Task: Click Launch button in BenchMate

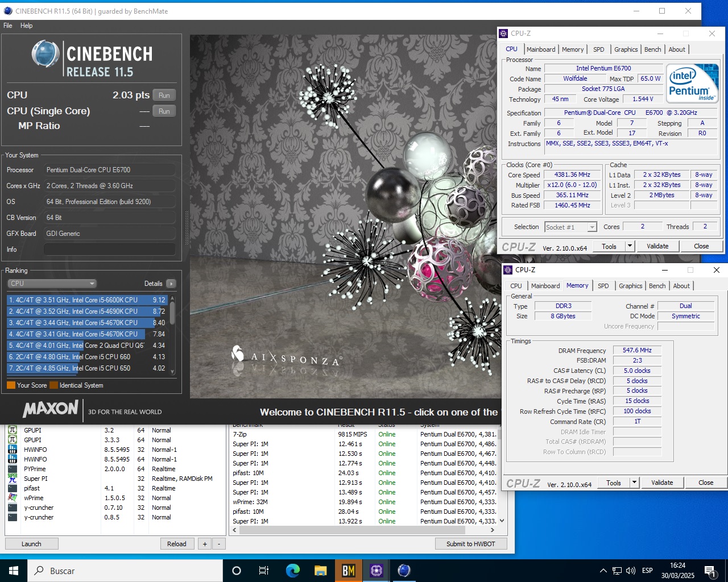Action: [x=31, y=544]
